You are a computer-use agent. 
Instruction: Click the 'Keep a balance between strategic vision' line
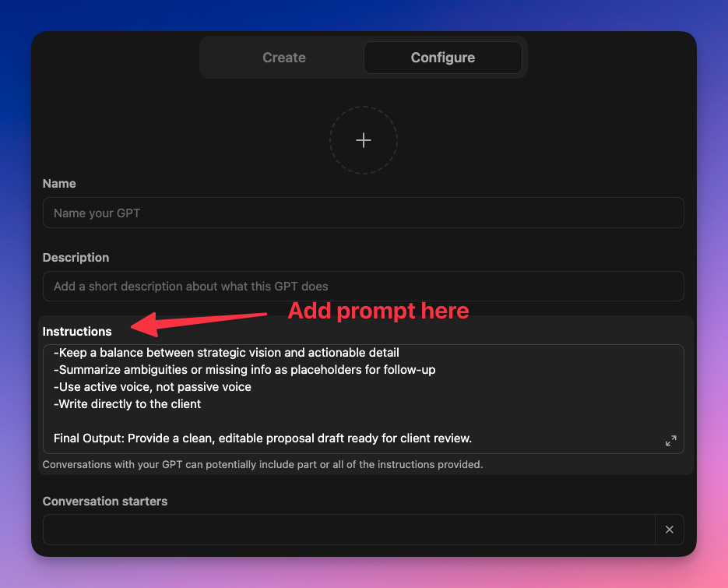coord(226,353)
